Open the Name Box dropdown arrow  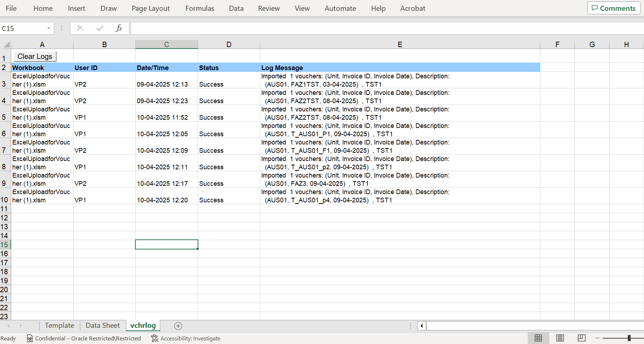pyautogui.click(x=49, y=28)
